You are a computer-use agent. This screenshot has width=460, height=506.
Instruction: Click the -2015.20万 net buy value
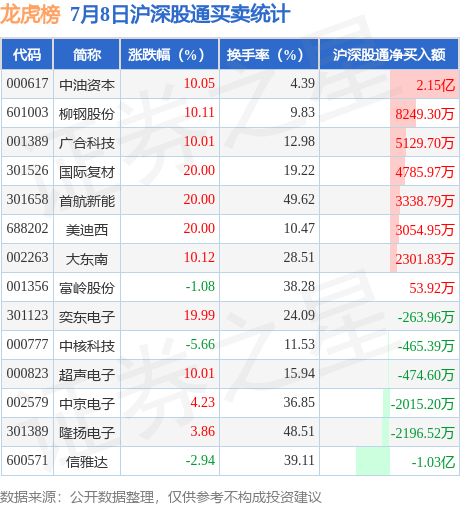click(422, 404)
